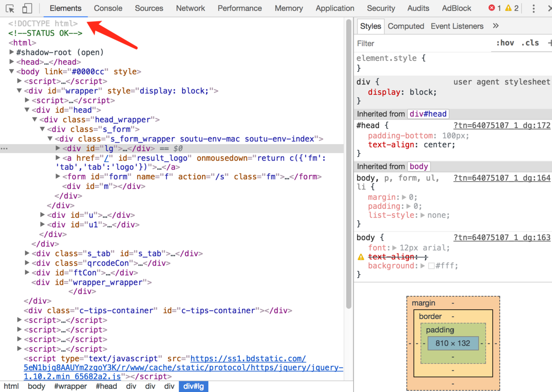Open the Network tab

point(191,8)
